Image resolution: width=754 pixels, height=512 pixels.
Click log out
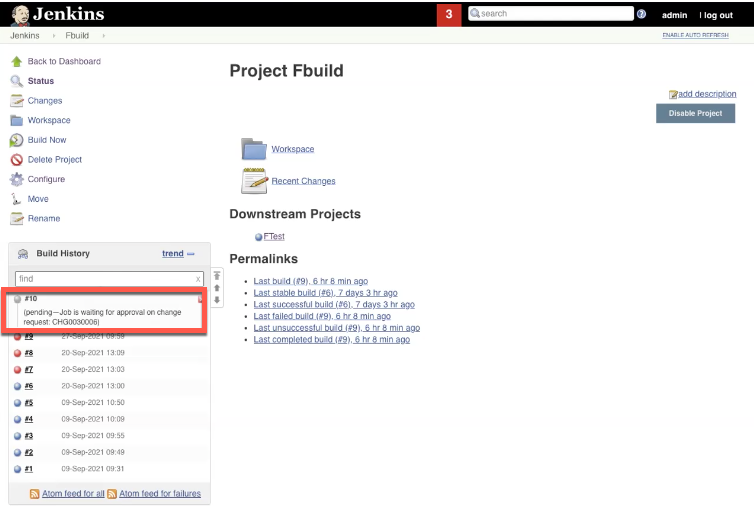[718, 15]
